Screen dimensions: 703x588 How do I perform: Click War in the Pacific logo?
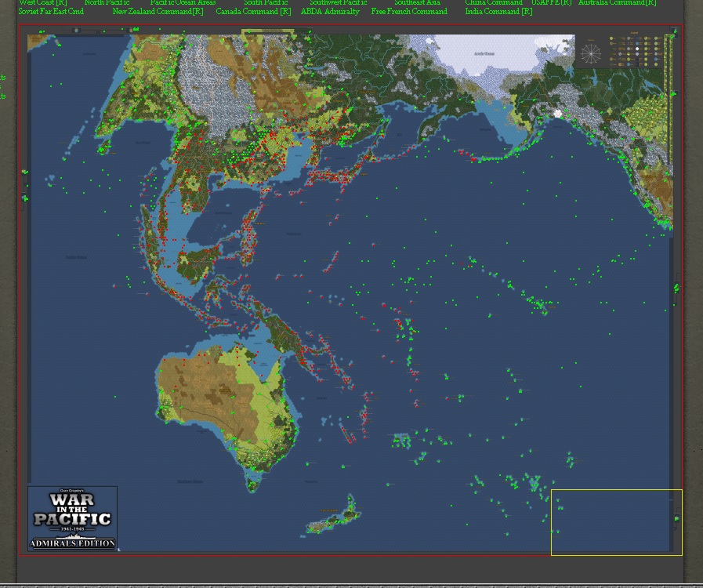tap(72, 518)
